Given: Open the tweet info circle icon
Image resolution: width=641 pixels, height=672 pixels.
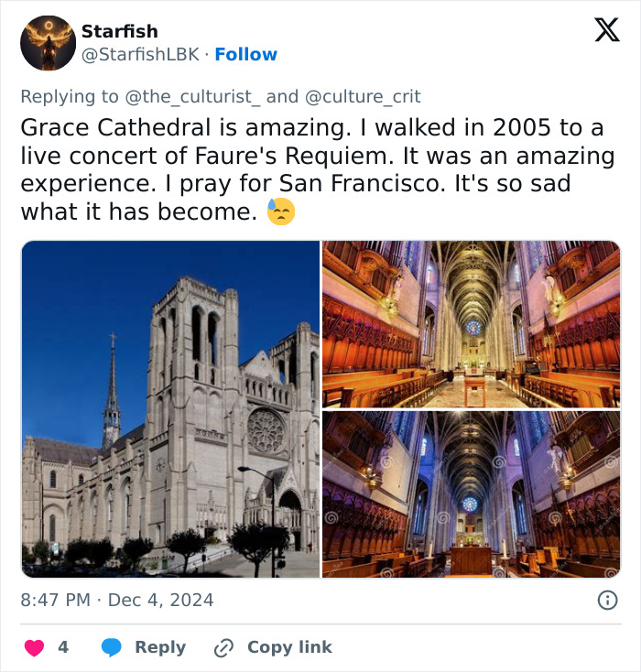Looking at the screenshot, I should 606,601.
